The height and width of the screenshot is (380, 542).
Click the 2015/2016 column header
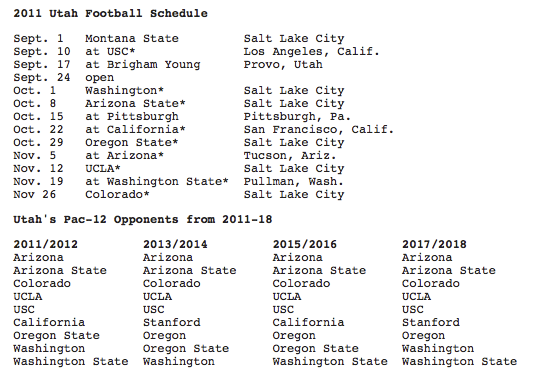(x=305, y=244)
